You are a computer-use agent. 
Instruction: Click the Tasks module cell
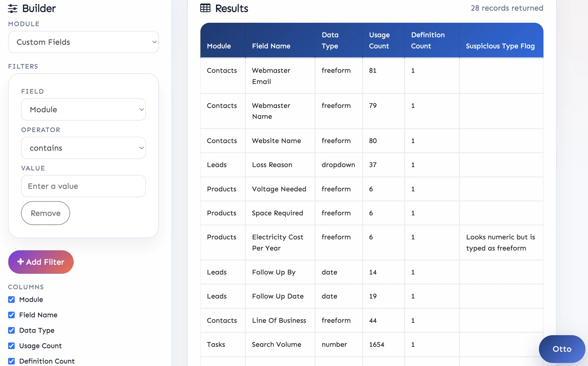223,345
